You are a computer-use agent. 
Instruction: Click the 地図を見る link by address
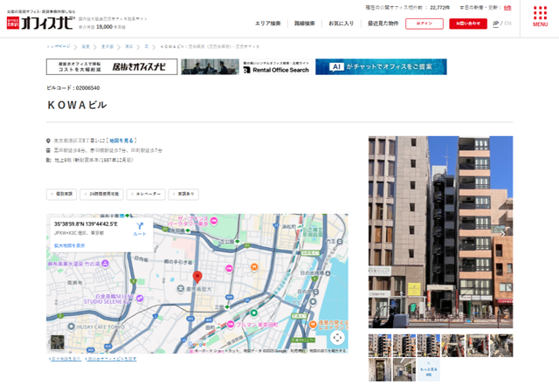click(123, 140)
